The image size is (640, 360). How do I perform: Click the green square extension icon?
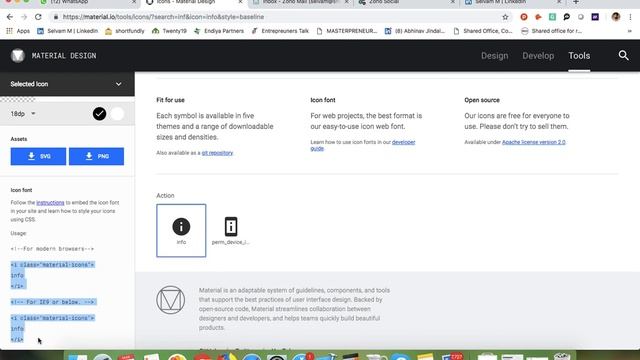tap(552, 17)
